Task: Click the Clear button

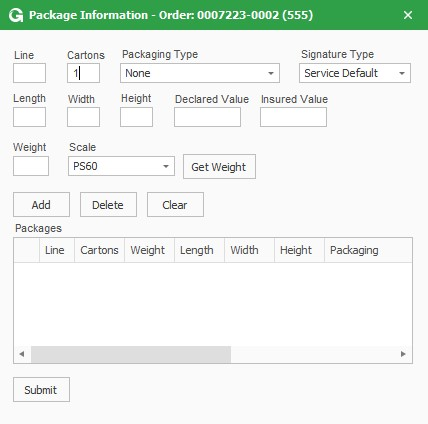Action: pos(175,204)
